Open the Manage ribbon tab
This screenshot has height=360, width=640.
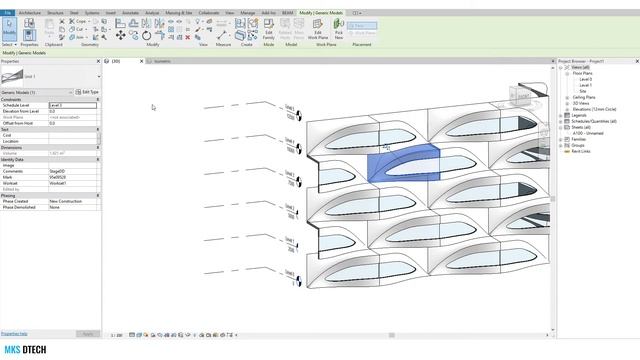247,13
